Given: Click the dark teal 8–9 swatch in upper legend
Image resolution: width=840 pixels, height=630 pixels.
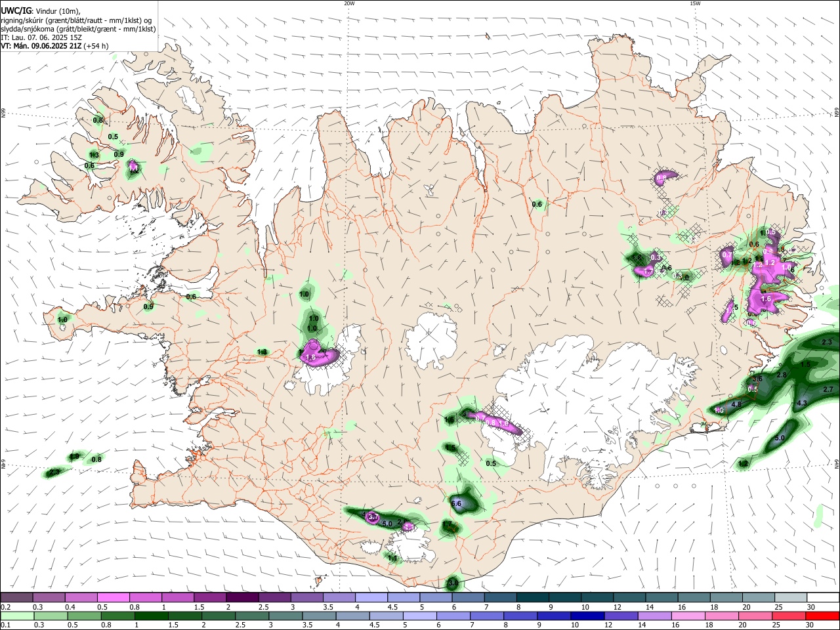Looking at the screenshot, I should click(x=533, y=598).
